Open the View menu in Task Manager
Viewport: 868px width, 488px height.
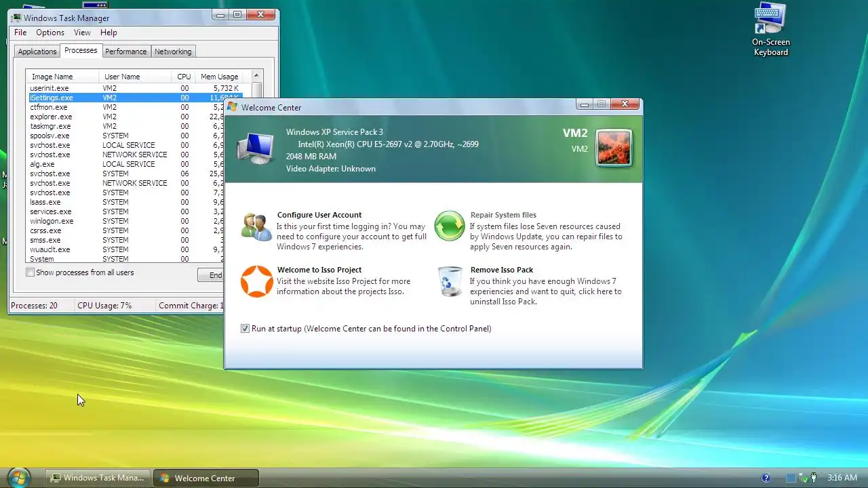82,33
